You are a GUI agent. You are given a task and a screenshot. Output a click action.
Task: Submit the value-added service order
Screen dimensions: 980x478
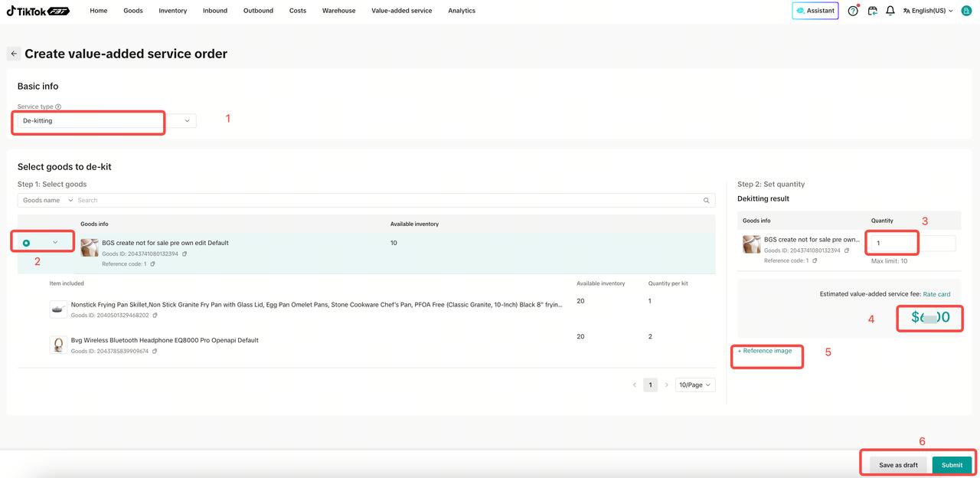pos(952,465)
